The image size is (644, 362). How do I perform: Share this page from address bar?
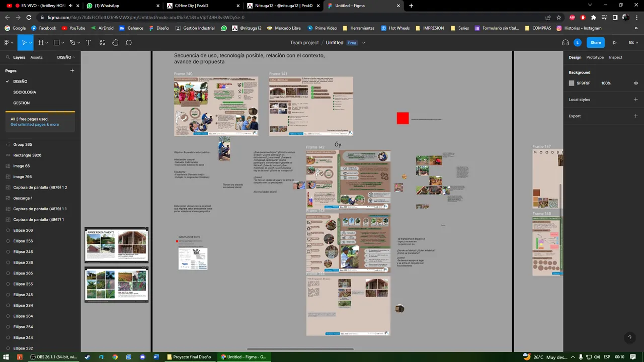(548, 17)
